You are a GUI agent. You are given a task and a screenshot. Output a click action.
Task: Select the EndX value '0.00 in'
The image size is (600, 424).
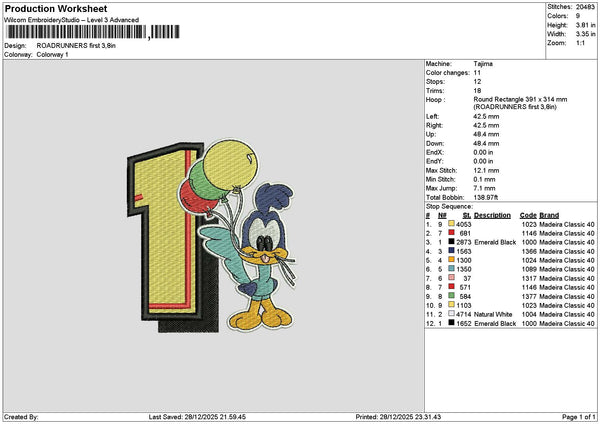[x=483, y=152]
